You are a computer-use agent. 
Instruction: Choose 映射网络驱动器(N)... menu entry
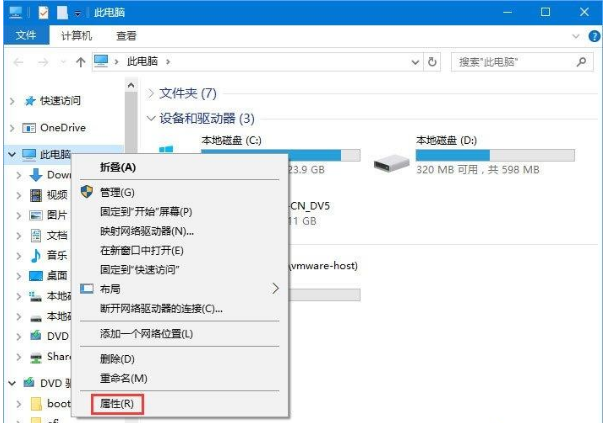tap(179, 231)
